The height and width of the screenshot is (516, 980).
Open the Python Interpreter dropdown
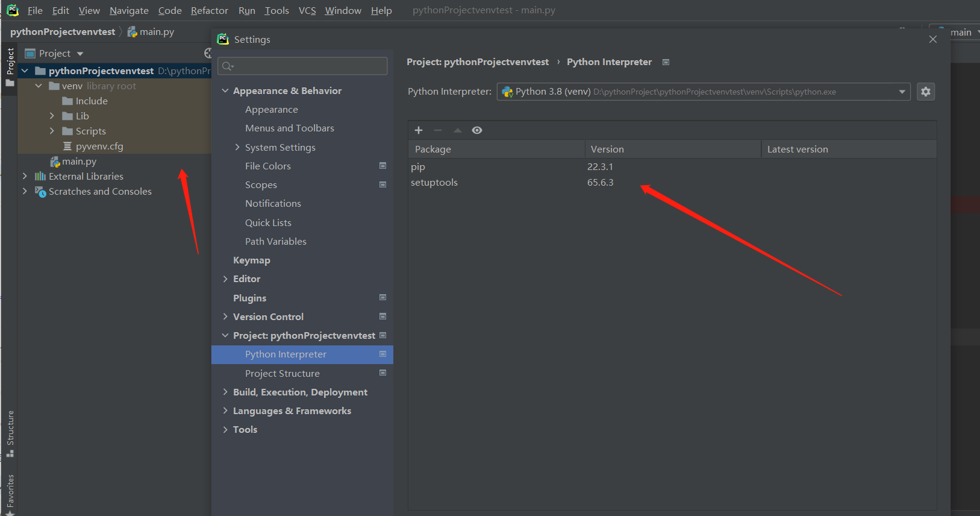click(x=902, y=92)
